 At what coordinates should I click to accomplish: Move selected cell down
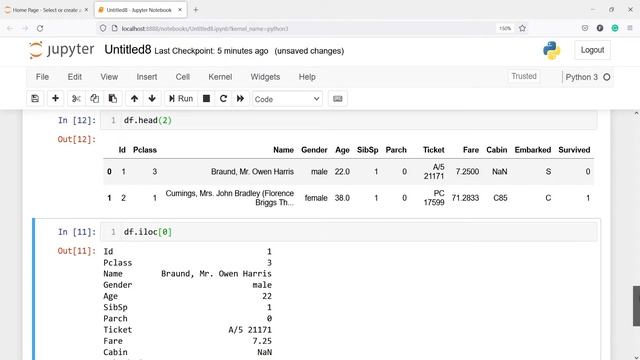click(152, 99)
